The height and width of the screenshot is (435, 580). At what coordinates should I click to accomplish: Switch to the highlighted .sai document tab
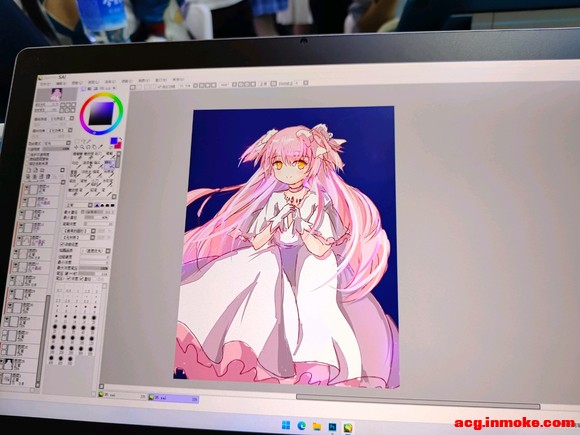tap(173, 398)
